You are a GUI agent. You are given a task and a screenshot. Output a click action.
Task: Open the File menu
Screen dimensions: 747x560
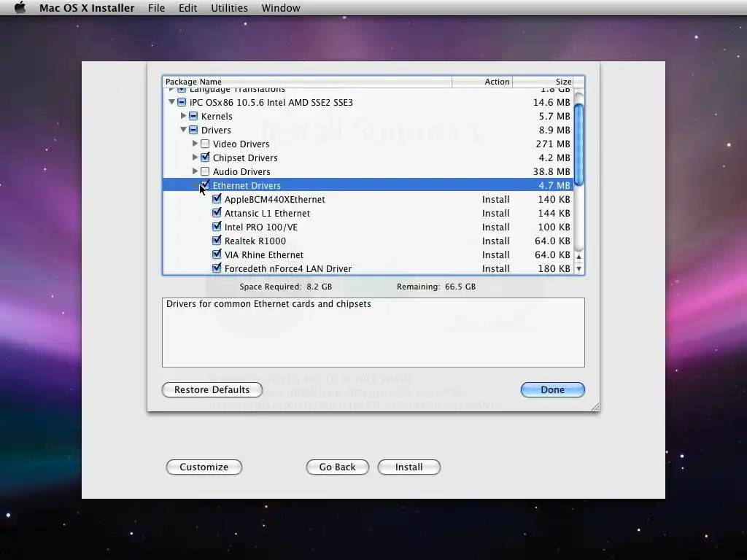[x=156, y=8]
